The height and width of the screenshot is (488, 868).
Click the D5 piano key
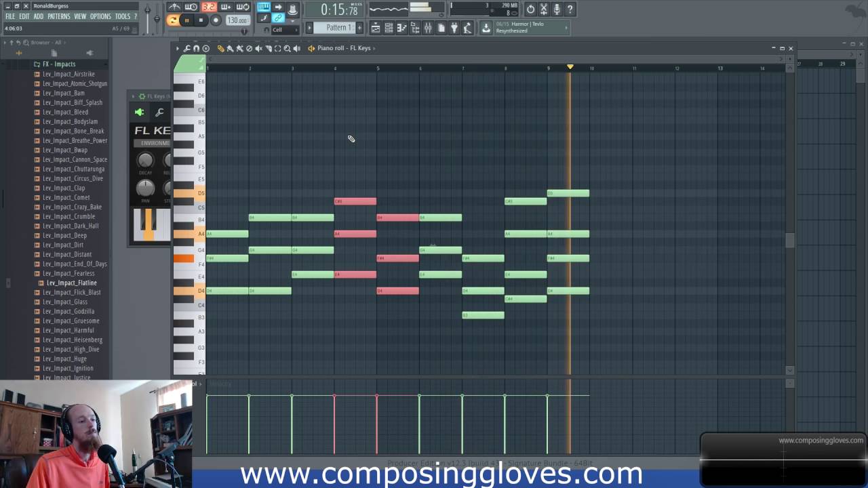click(x=189, y=193)
